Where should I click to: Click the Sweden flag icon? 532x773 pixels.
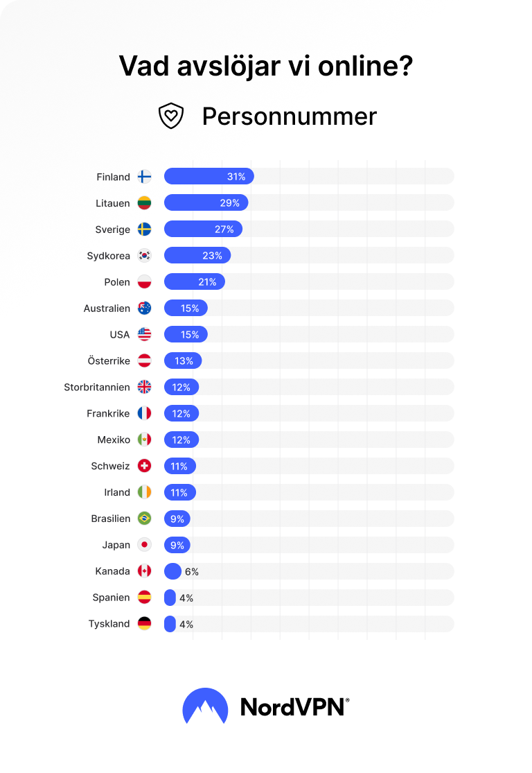tap(144, 229)
